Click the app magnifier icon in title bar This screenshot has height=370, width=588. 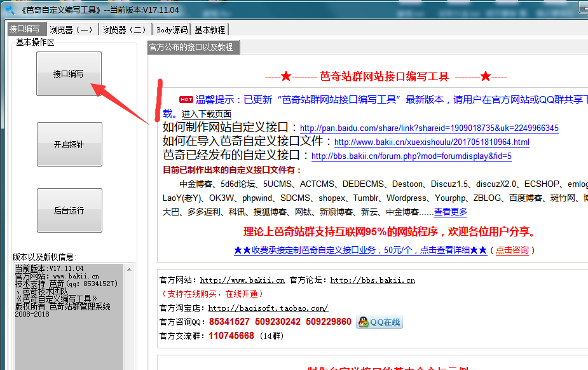tap(10, 10)
